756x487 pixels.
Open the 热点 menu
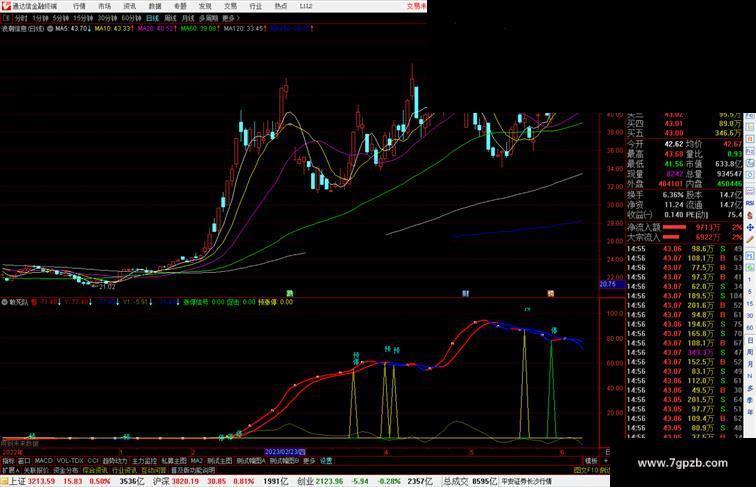click(x=281, y=6)
